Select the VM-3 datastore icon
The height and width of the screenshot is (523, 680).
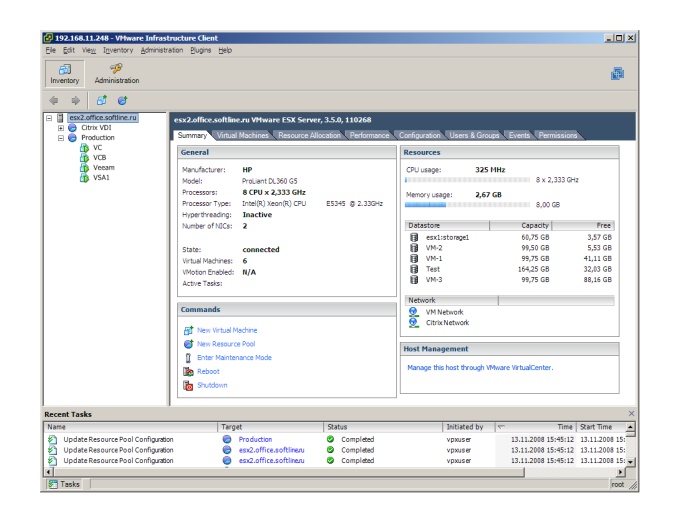(x=414, y=280)
